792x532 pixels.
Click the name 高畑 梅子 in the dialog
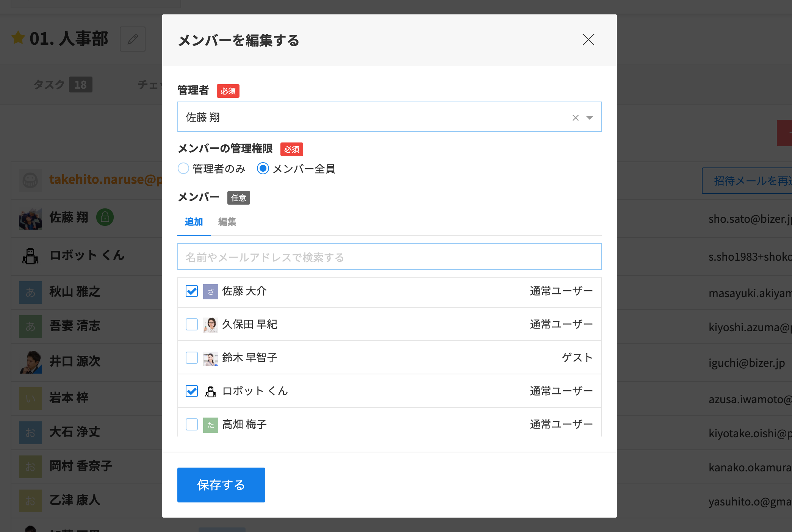tap(244, 424)
